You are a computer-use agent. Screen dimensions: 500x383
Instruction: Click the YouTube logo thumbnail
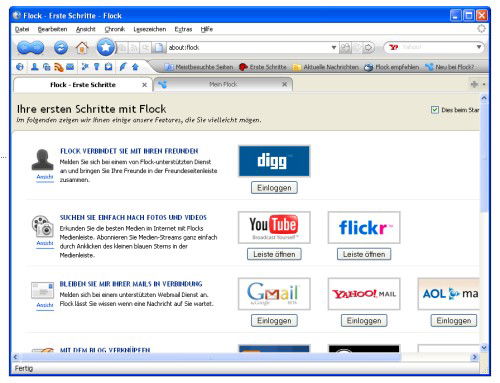coord(274,227)
